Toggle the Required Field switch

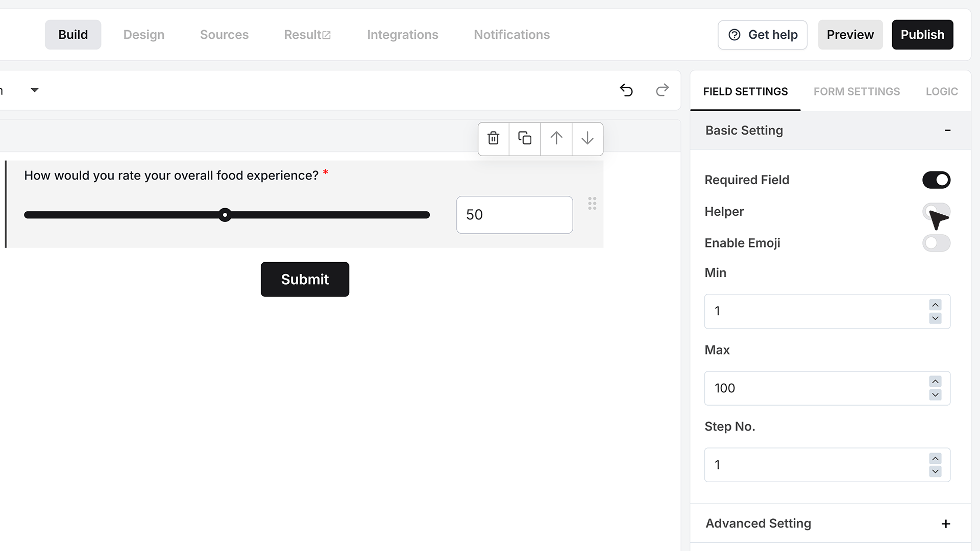click(x=936, y=180)
